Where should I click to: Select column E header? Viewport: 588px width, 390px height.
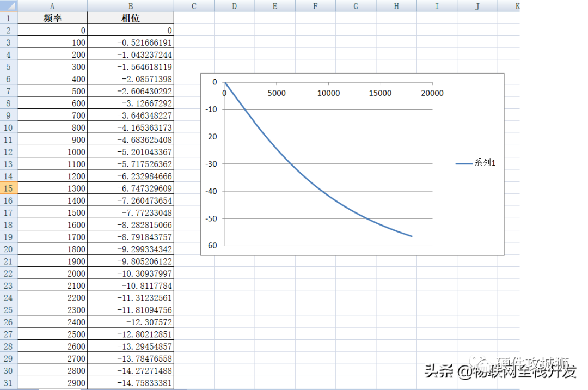pos(275,5)
